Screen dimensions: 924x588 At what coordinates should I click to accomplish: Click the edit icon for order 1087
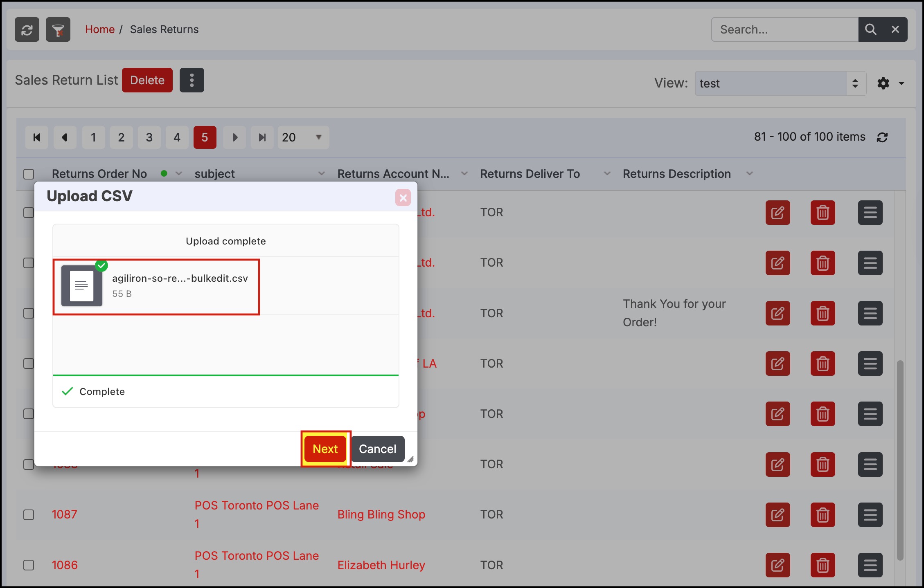click(778, 514)
